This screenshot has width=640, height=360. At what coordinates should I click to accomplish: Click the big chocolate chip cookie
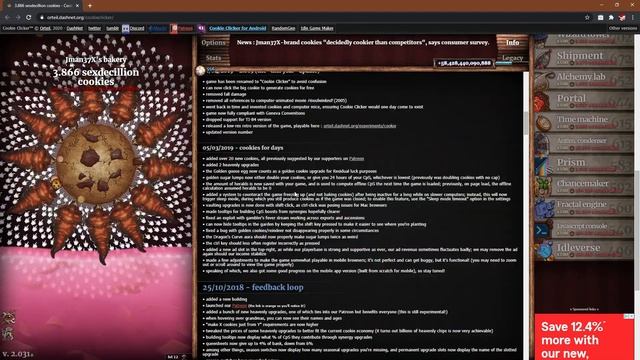pyautogui.click(x=95, y=163)
